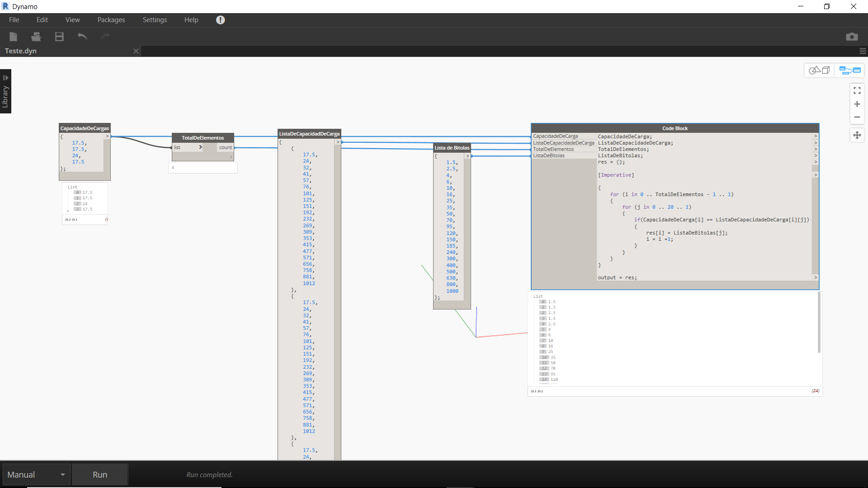The height and width of the screenshot is (488, 868).
Task: Click the New file toolbar icon
Action: (14, 37)
